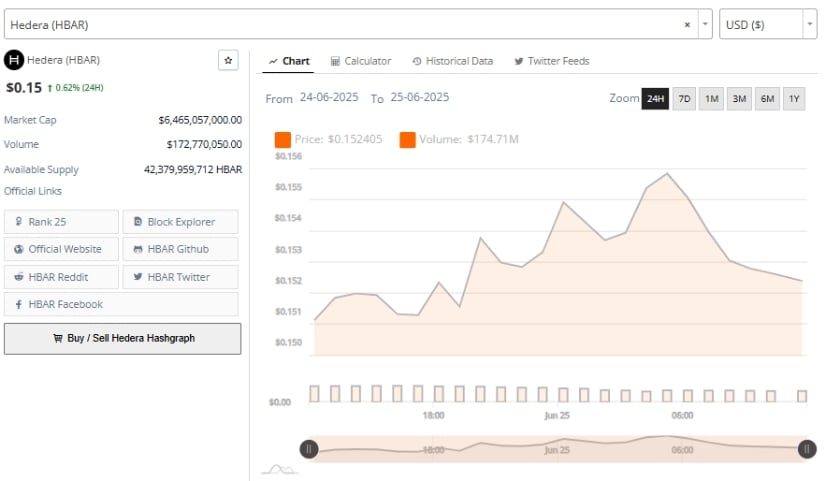
Task: Open the HBAR Reddit link
Action: pyautogui.click(x=61, y=277)
